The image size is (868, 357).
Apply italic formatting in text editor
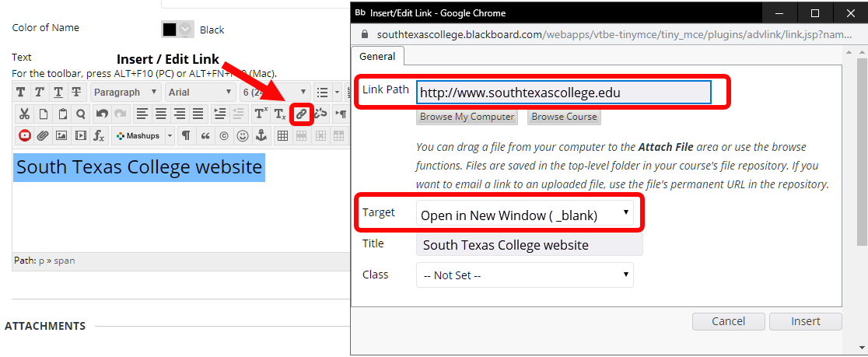[x=40, y=92]
